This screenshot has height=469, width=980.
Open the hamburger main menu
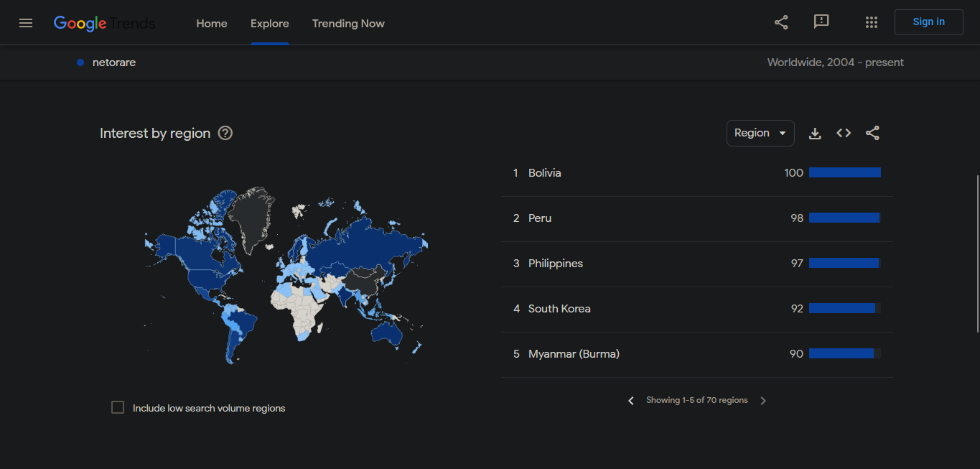point(26,23)
